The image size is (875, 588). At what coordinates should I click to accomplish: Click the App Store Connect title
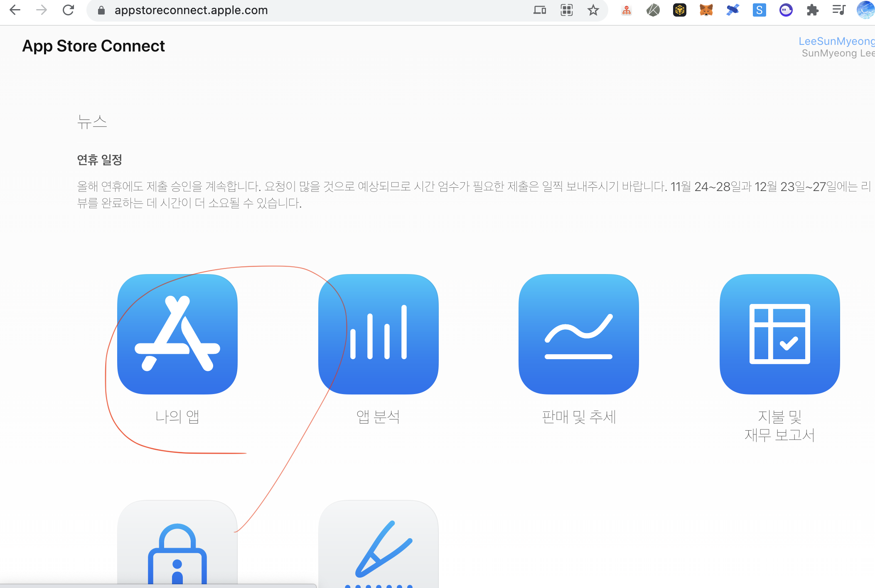[93, 46]
